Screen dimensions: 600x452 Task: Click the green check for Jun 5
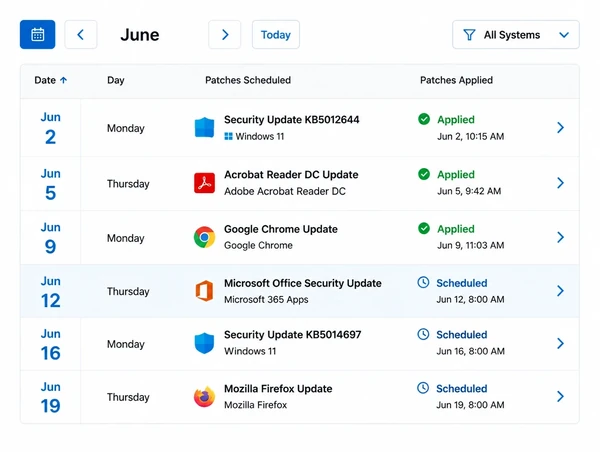(424, 174)
